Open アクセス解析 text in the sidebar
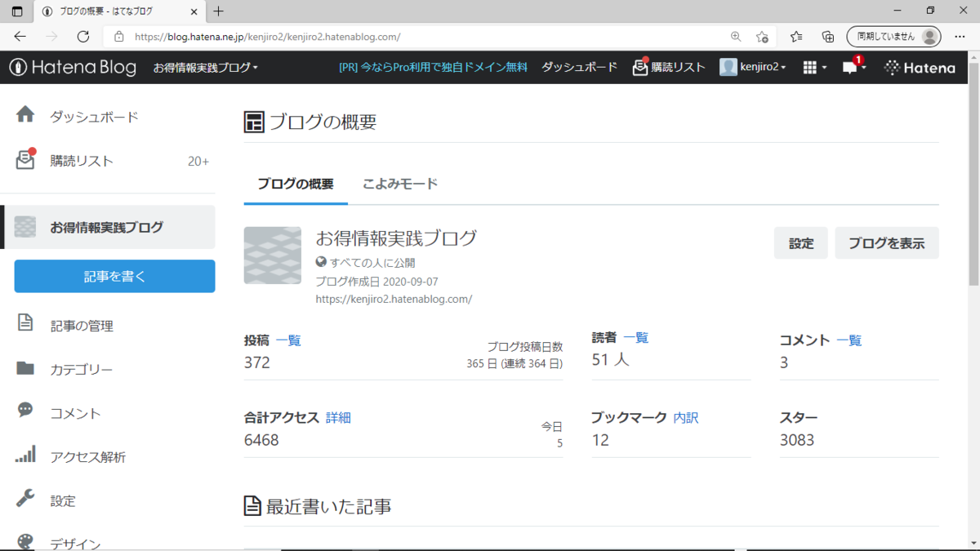Viewport: 980px width, 551px height. click(87, 457)
